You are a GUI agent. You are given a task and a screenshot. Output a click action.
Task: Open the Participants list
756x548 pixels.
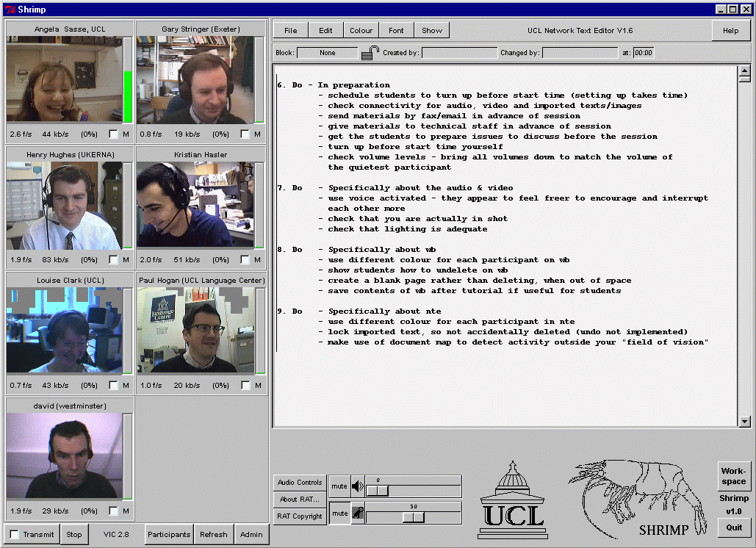pos(169,534)
